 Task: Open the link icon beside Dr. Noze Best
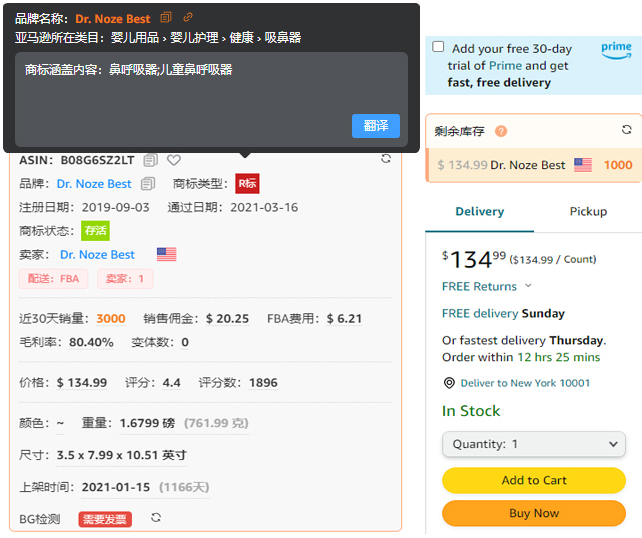point(188,17)
